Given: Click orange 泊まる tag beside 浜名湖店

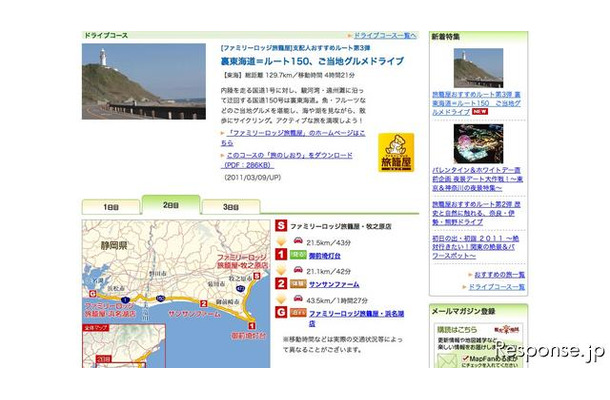Looking at the screenshot, I should click(x=298, y=312).
